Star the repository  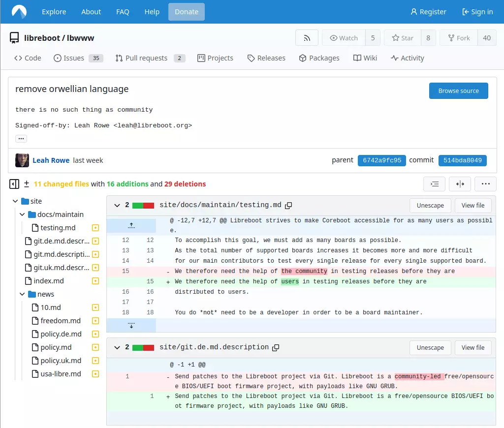403,38
